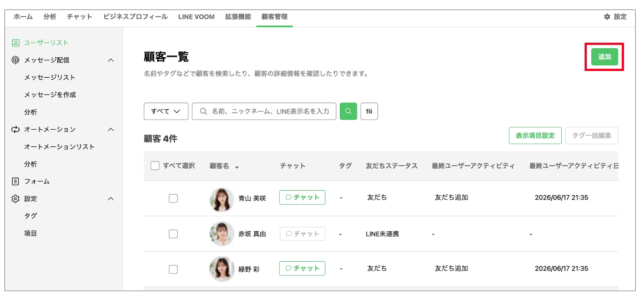Click the name 青山 美咲
The height and width of the screenshot is (300, 644).
tap(252, 199)
